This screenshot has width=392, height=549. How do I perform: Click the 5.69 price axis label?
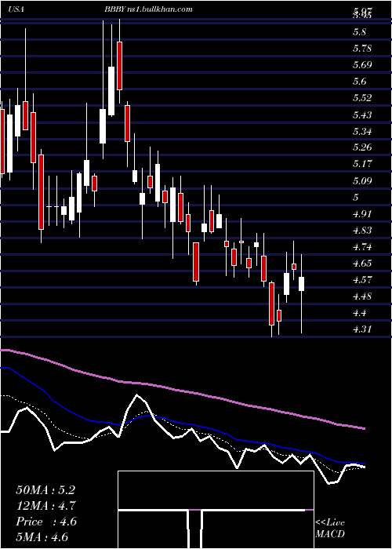click(x=362, y=65)
